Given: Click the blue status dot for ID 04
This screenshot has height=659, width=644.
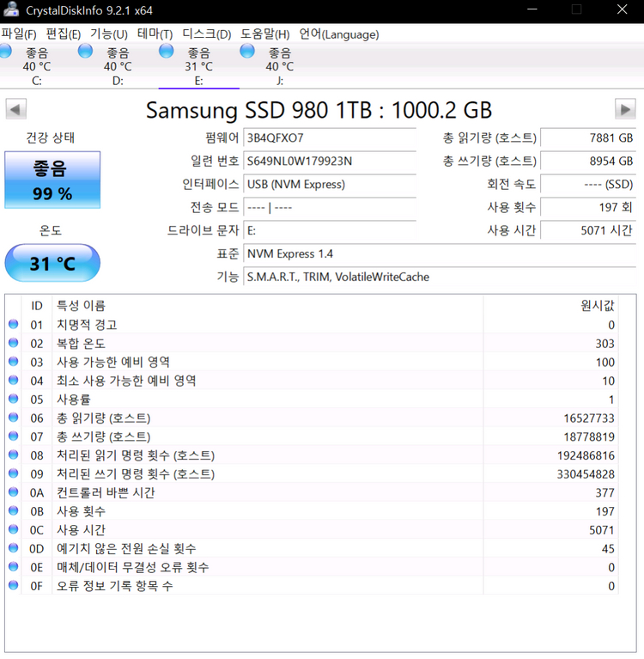Looking at the screenshot, I should click(14, 380).
